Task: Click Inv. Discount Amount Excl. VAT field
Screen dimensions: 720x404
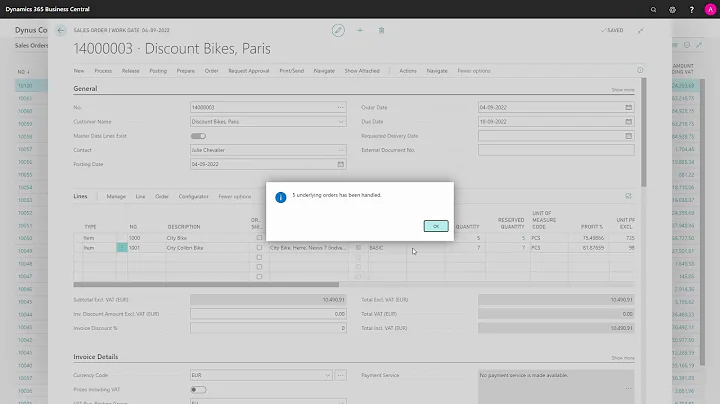Action: click(268, 314)
